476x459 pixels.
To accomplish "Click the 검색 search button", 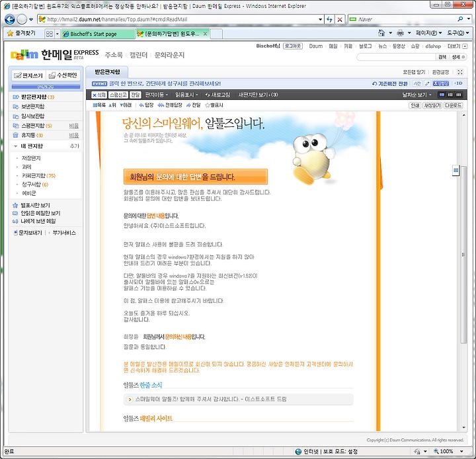I will 442,57.
